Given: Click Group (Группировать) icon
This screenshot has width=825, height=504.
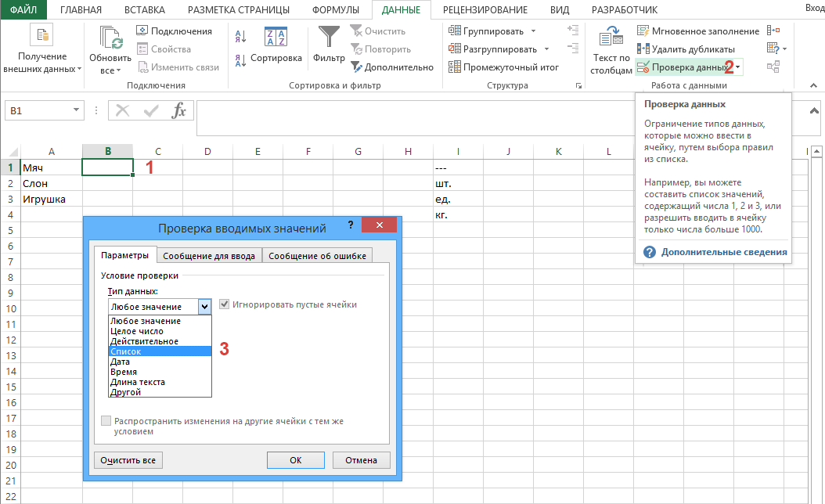Looking at the screenshot, I should coord(455,31).
